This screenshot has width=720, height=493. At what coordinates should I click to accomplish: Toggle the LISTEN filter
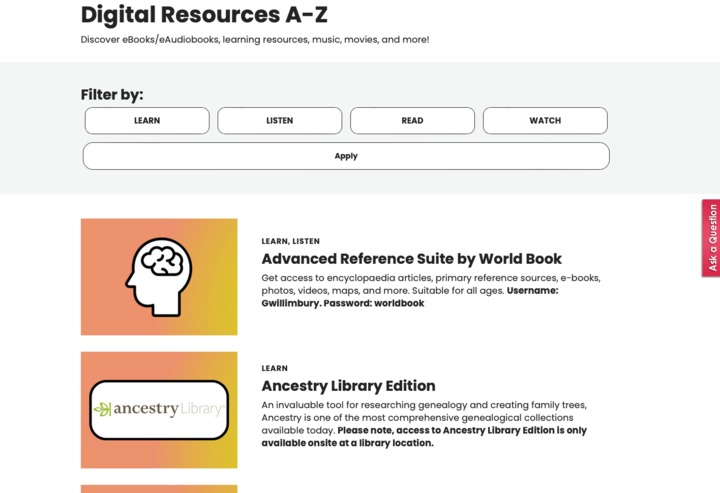pos(280,121)
